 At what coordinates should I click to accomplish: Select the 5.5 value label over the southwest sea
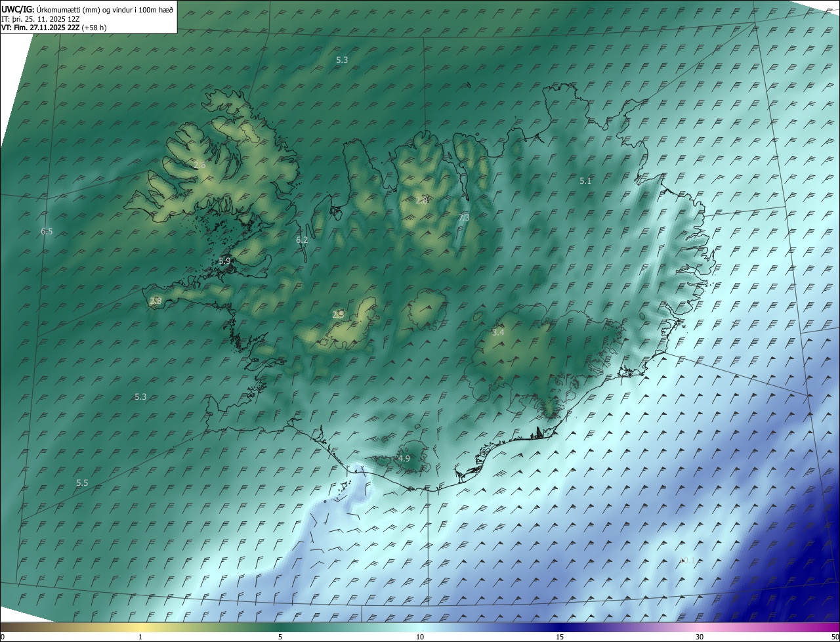[82, 483]
